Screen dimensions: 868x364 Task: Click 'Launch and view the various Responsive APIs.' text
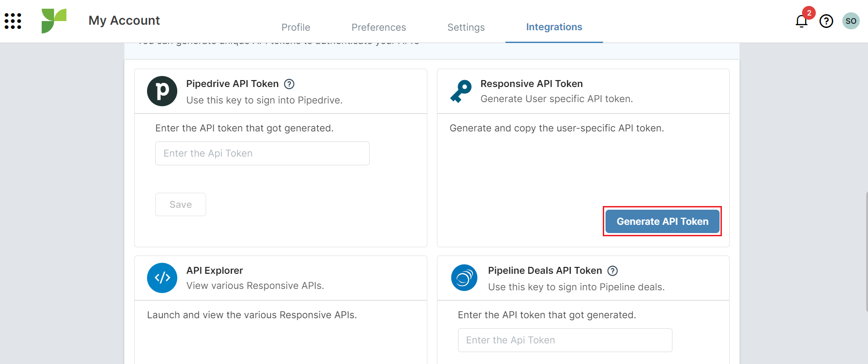pyautogui.click(x=252, y=315)
